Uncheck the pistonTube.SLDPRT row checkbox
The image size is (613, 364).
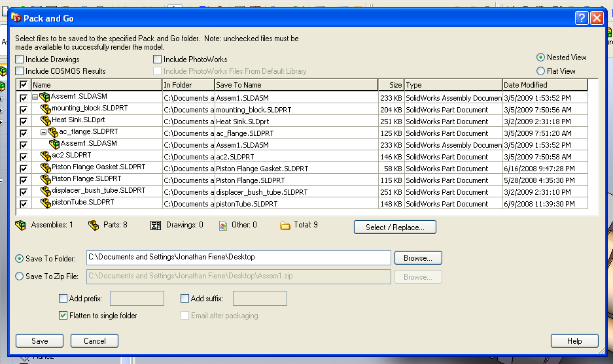pos(24,203)
